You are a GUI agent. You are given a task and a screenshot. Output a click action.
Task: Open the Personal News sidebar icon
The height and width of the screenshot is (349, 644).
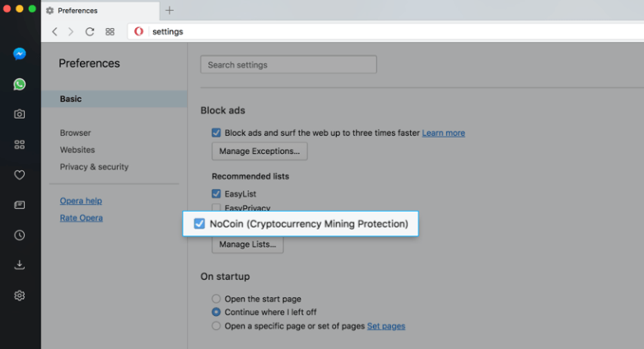click(x=20, y=205)
